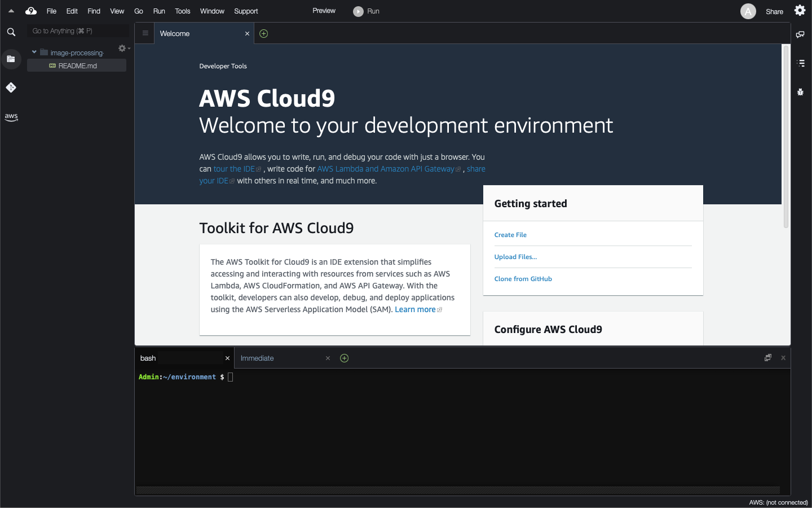Close the Welcome tab

point(247,34)
